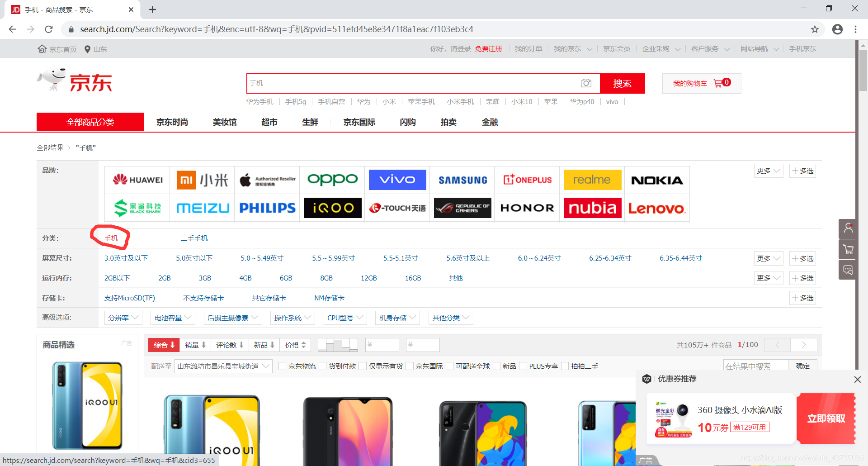Open the 美妆馆 nav item
The width and height of the screenshot is (868, 466).
tap(225, 122)
